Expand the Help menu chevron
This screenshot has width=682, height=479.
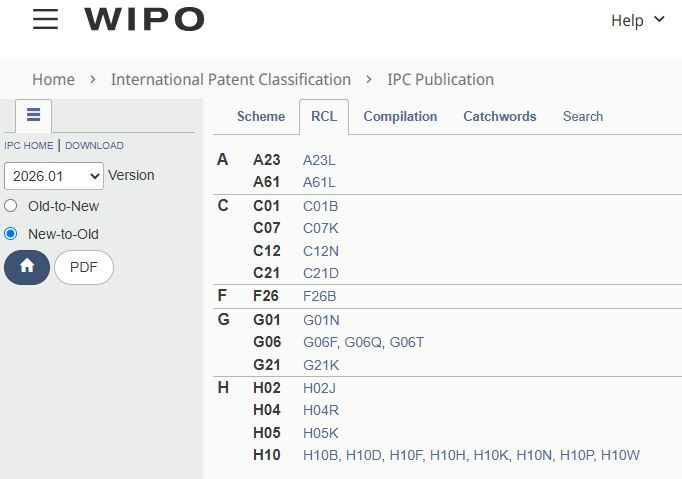point(659,20)
